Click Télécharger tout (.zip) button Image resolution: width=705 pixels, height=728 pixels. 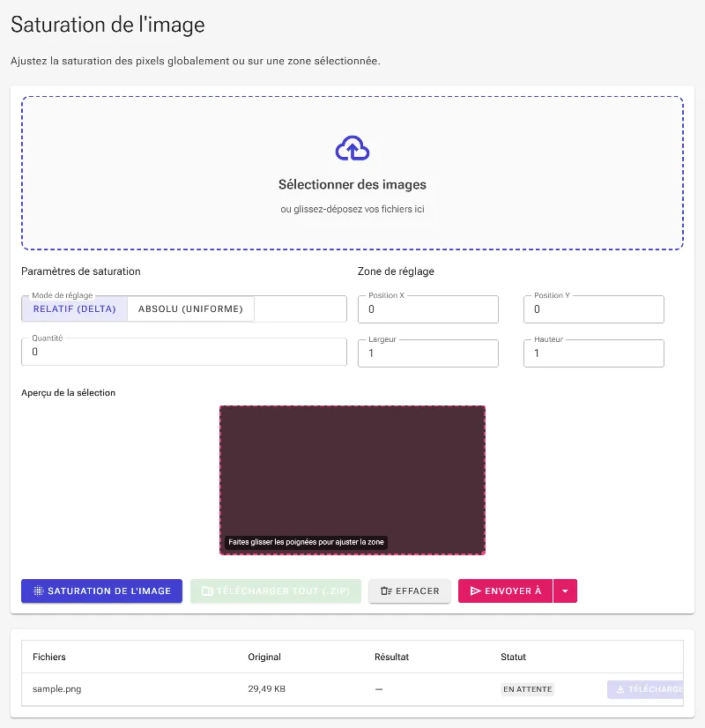coord(275,591)
